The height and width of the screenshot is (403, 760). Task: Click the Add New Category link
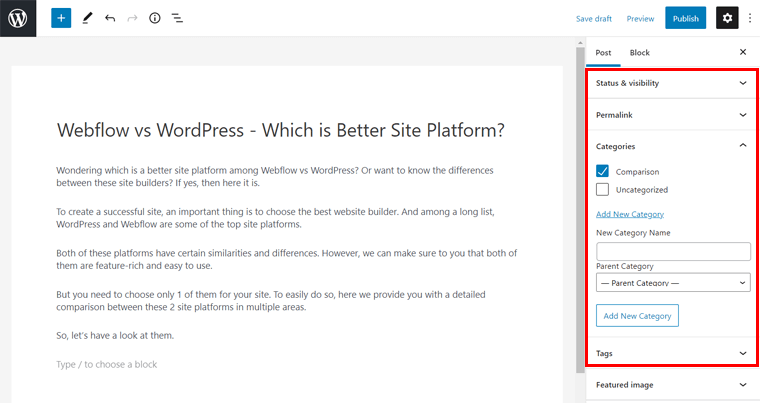pyautogui.click(x=630, y=214)
